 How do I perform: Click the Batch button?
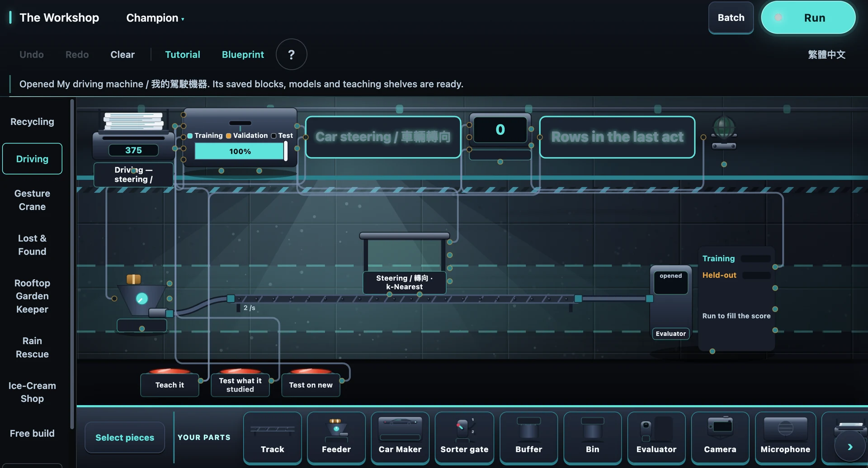pyautogui.click(x=731, y=18)
